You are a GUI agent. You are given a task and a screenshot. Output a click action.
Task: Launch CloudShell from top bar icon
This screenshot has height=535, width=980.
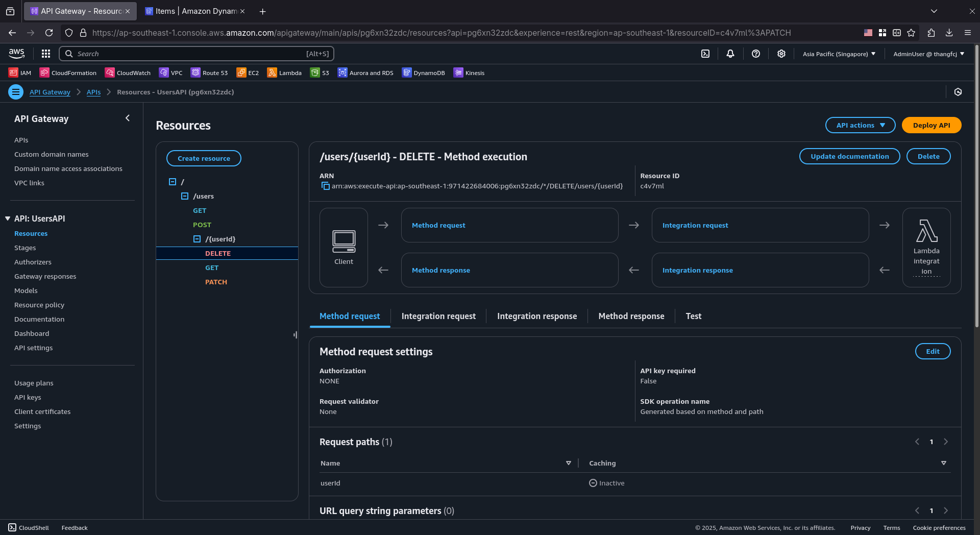pyautogui.click(x=705, y=54)
